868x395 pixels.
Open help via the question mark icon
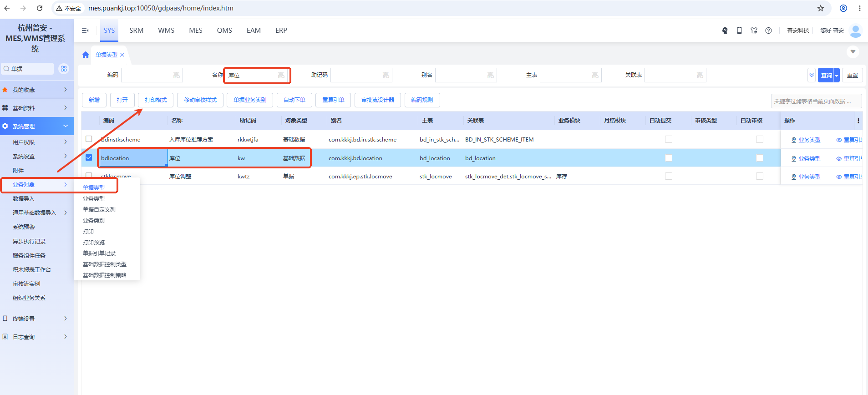coord(768,30)
